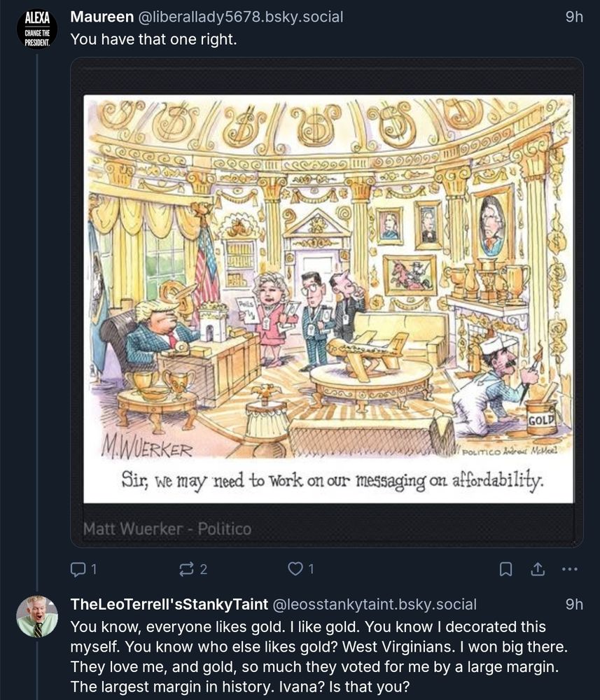Screen dimensions: 600x700
Task: Open reply icon on Maureen's post
Action: pyautogui.click(x=78, y=568)
